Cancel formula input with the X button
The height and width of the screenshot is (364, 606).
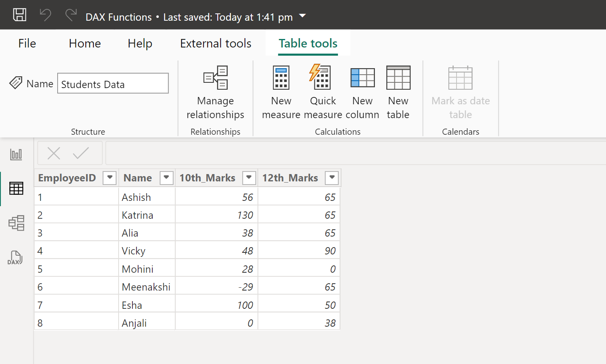[x=54, y=153]
